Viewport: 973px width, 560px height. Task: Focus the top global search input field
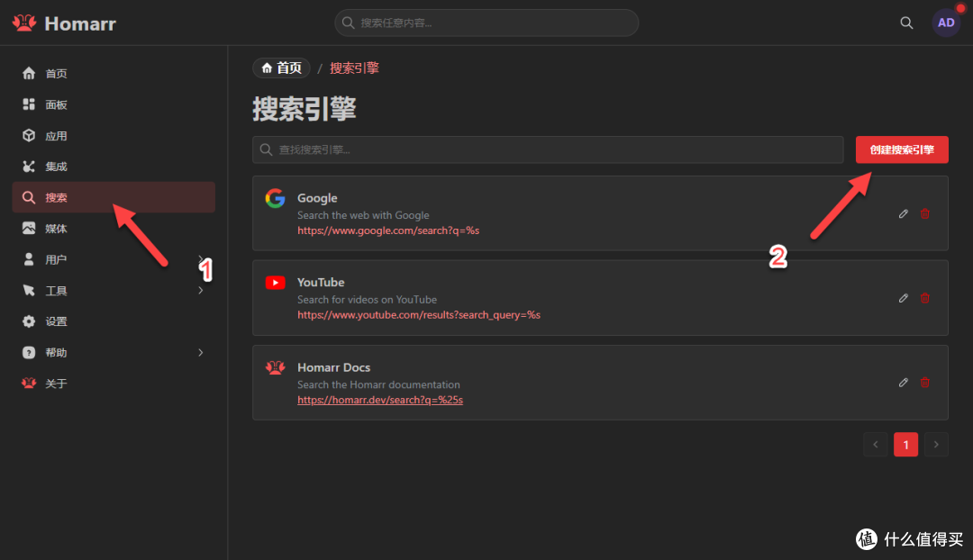tap(486, 23)
